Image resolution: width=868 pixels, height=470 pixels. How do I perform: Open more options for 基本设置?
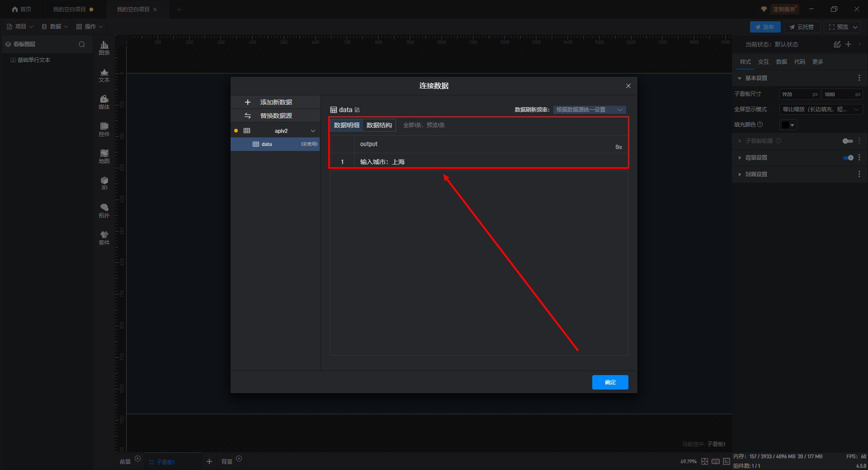859,78
